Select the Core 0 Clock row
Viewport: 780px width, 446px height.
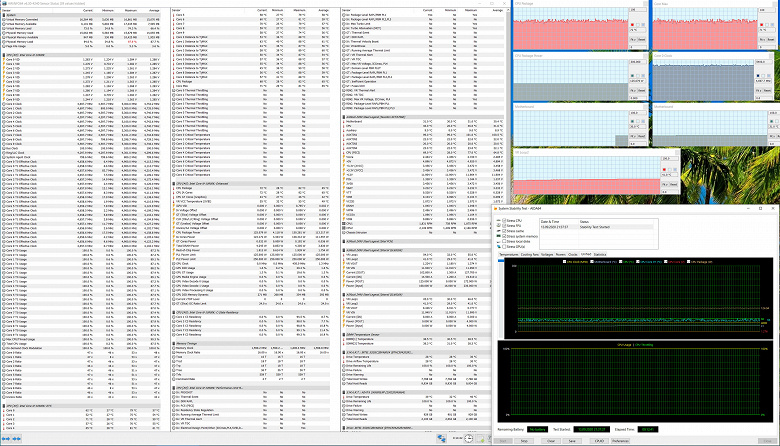tap(81, 104)
